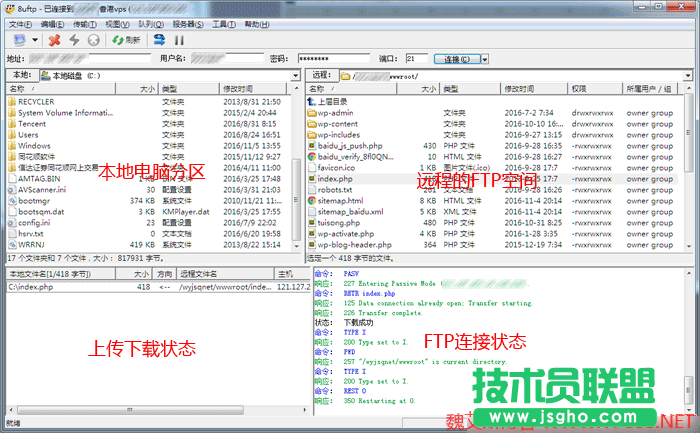
Task: Click the 远程 remote button
Action: click(x=321, y=75)
